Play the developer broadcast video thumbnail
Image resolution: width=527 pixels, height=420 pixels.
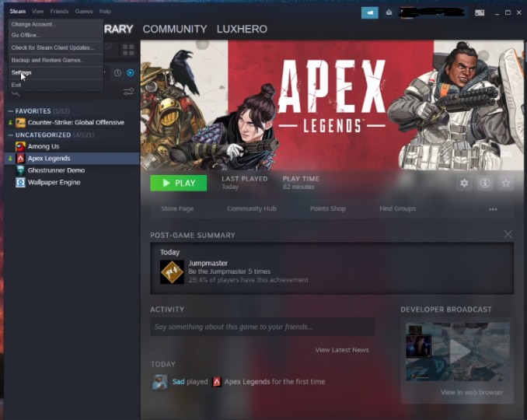(x=457, y=352)
